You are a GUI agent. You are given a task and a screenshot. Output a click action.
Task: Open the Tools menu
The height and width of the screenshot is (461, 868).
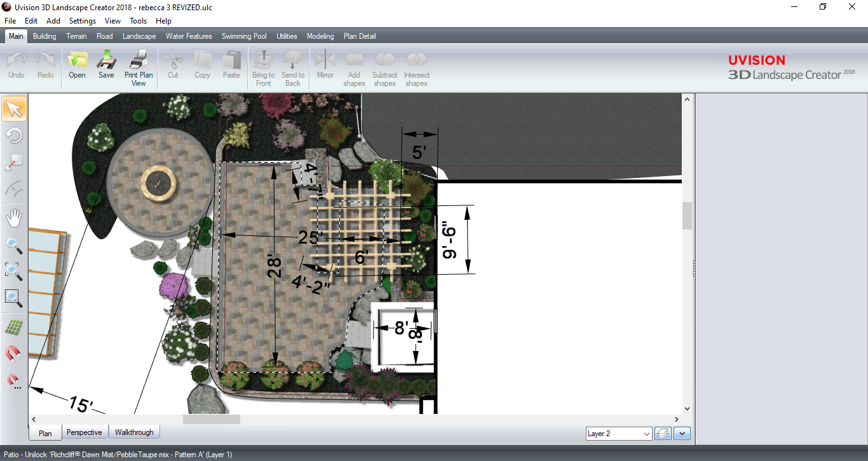[x=138, y=21]
